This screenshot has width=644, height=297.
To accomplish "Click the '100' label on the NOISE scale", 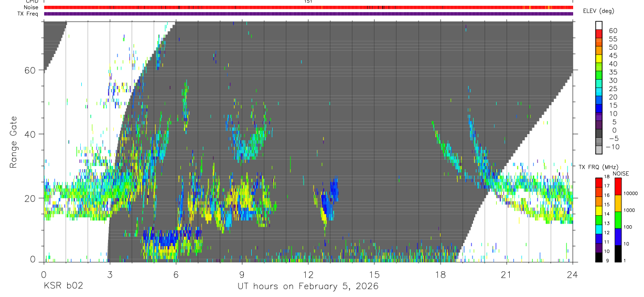I will [x=627, y=227].
